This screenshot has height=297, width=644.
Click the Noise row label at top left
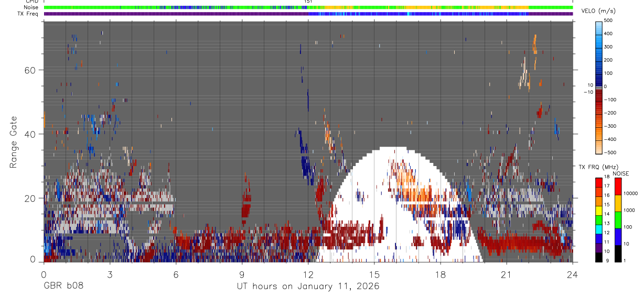tap(30, 7)
